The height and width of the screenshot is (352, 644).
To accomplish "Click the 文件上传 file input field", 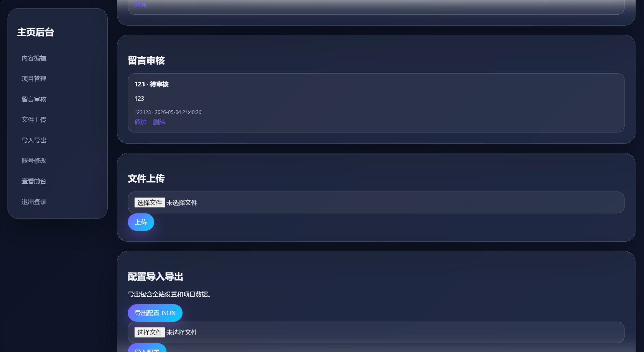I will [x=376, y=202].
